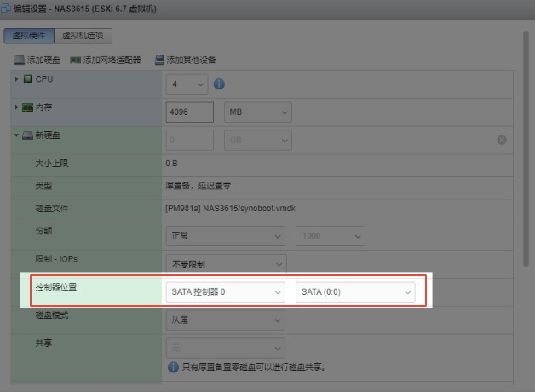Click the 大小上限 value 0 B
This screenshot has height=392, width=535.
click(x=171, y=164)
